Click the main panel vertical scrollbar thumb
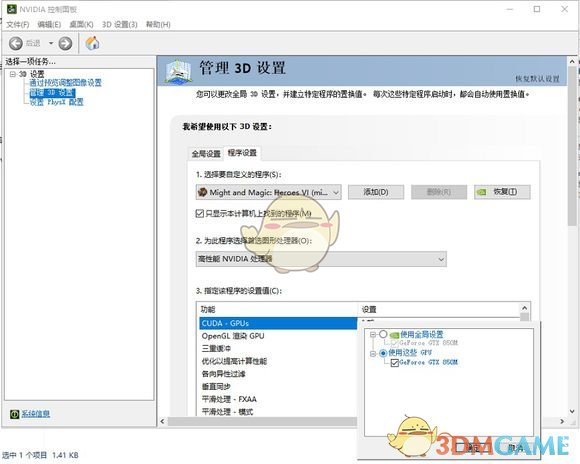The height and width of the screenshot is (464, 580). point(572,146)
